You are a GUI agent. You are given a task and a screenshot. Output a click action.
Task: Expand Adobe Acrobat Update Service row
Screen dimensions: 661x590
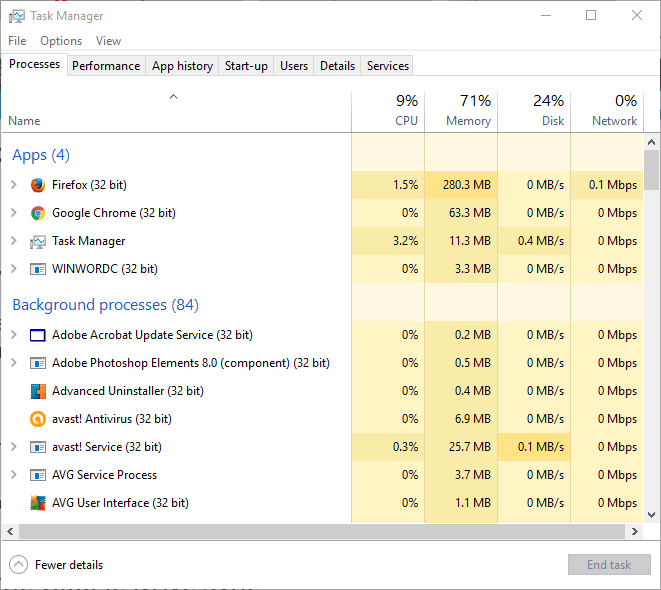click(13, 335)
